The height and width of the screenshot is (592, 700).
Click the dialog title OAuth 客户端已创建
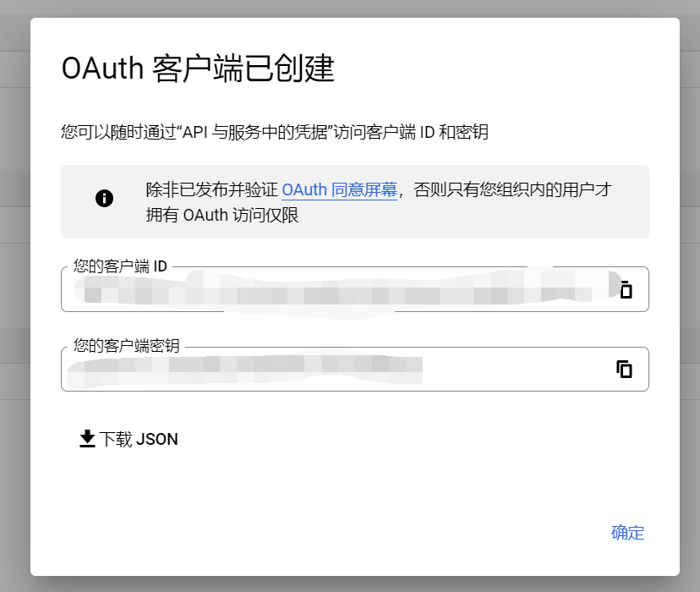(x=198, y=69)
